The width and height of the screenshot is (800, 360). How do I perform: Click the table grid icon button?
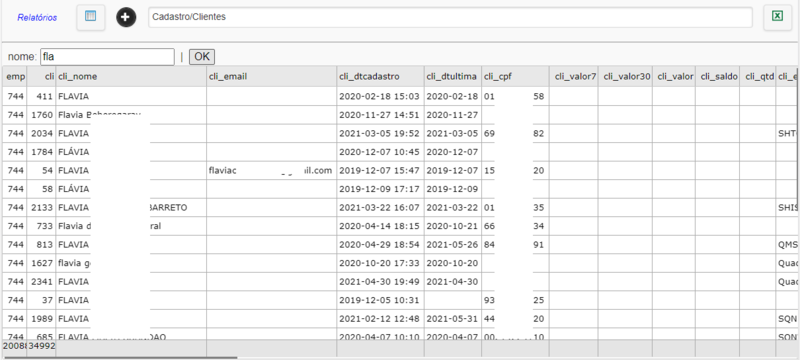tap(91, 17)
